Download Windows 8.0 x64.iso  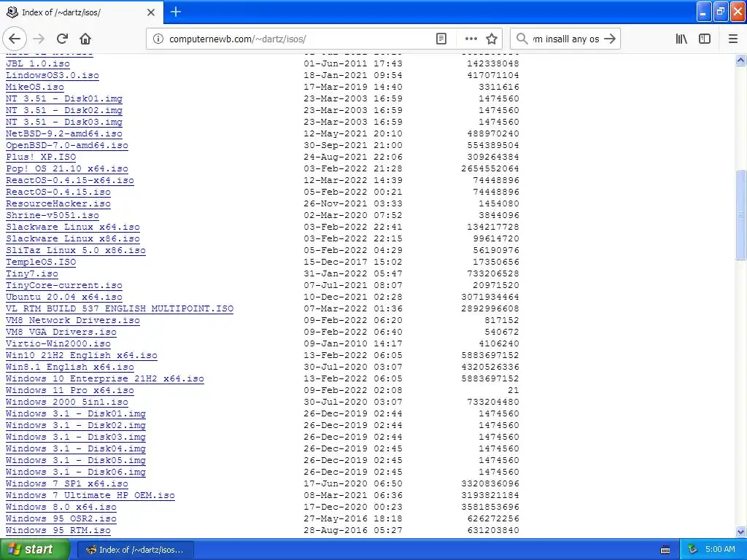(x=61, y=507)
